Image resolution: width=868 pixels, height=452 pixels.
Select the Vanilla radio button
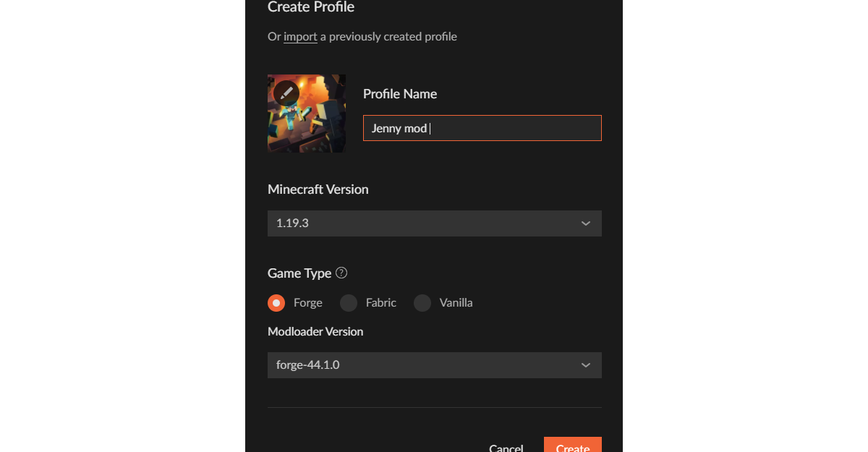(422, 303)
